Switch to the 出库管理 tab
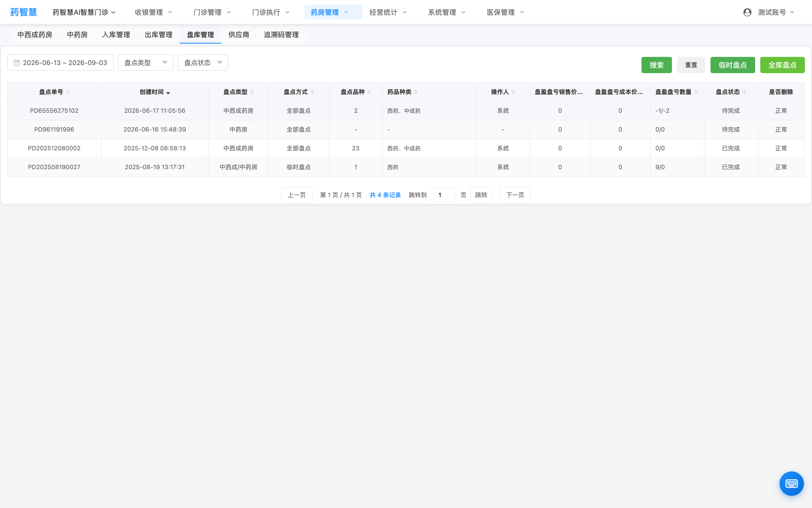The image size is (812, 508). 158,35
